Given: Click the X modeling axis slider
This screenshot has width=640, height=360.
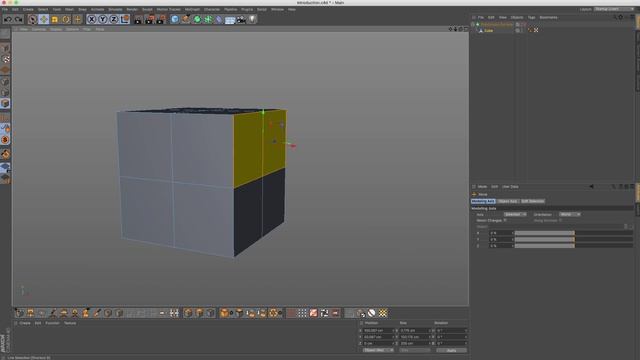Looking at the screenshot, I should 573,233.
